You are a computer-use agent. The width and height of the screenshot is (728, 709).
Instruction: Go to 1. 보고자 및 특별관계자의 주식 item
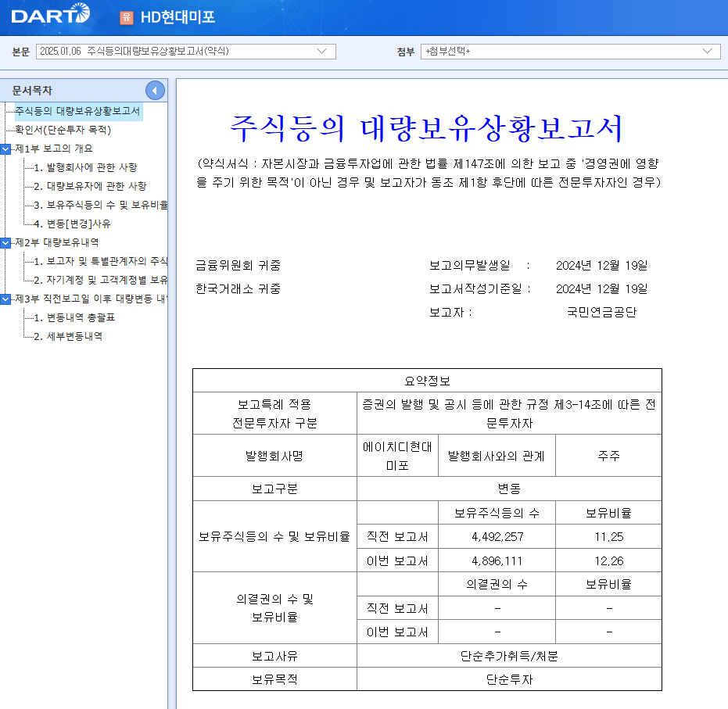[100, 261]
